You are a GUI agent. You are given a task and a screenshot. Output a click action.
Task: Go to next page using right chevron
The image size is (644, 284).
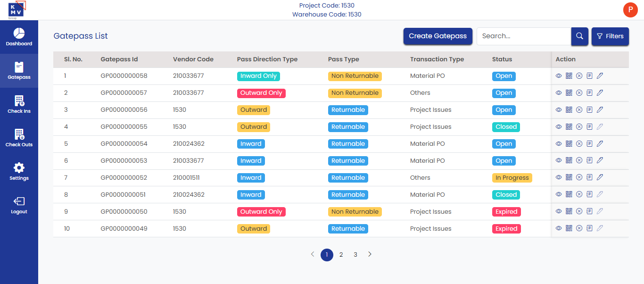(370, 255)
